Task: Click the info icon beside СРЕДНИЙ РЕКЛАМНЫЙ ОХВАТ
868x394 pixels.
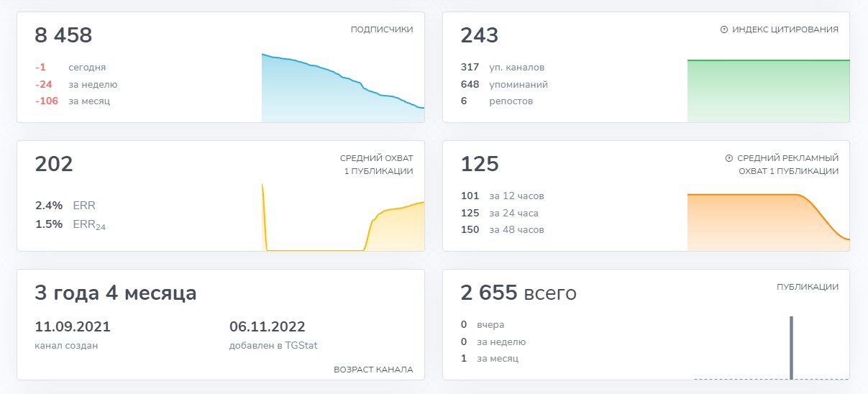Action: [729, 158]
